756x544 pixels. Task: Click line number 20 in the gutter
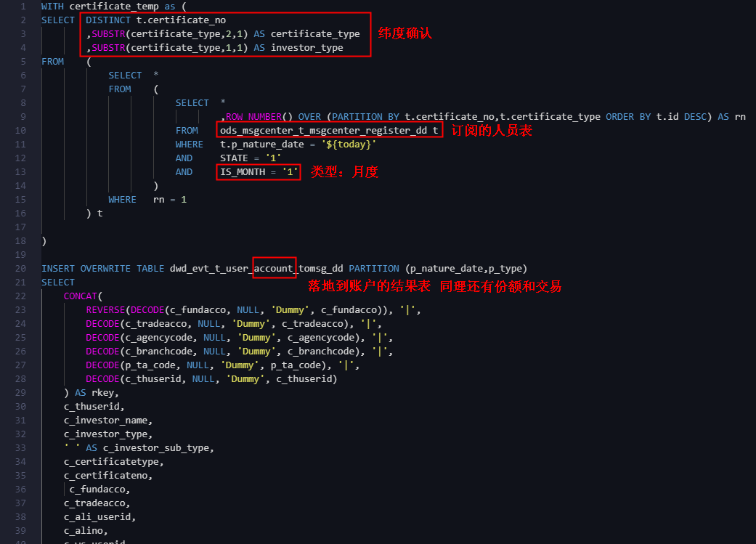point(21,268)
